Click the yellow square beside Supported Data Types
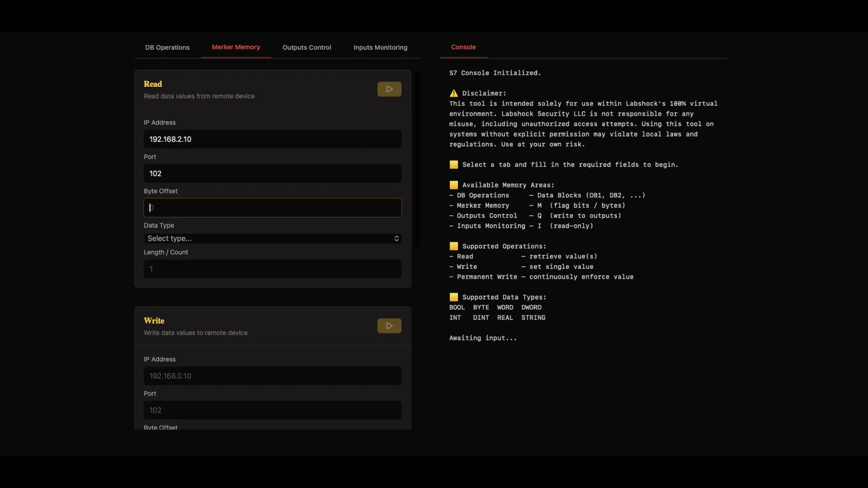 [x=454, y=297]
